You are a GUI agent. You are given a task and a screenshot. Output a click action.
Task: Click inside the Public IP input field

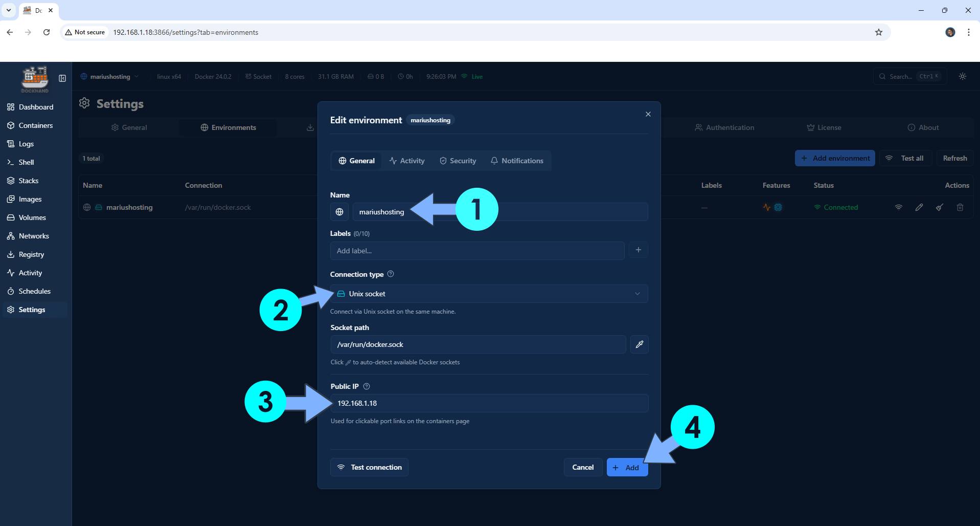click(x=489, y=403)
